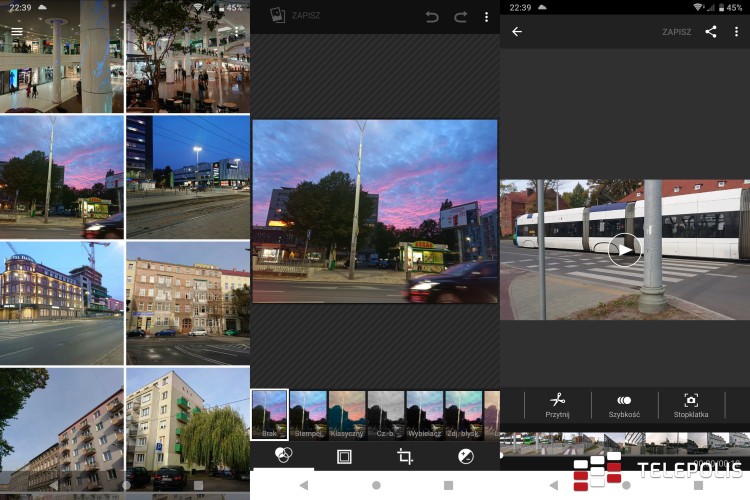Tap ZAPISZ in the photo editor
This screenshot has width=750, height=500.
[308, 17]
